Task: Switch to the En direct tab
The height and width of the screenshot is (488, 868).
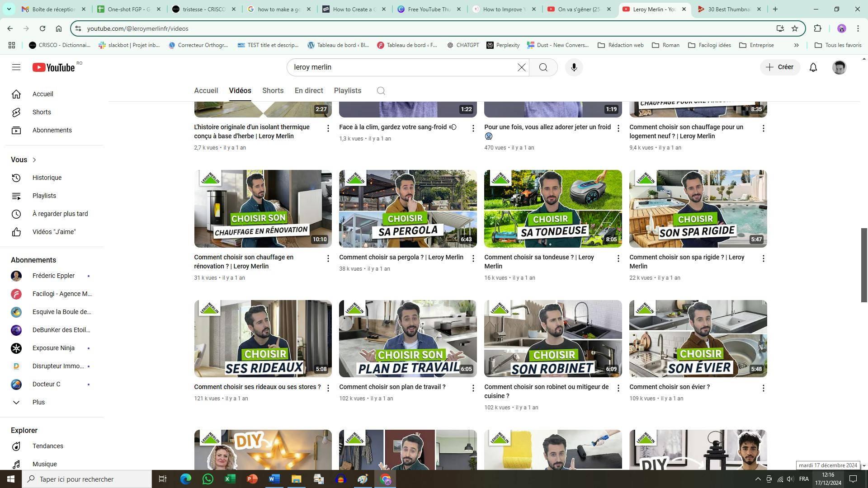Action: [309, 91]
